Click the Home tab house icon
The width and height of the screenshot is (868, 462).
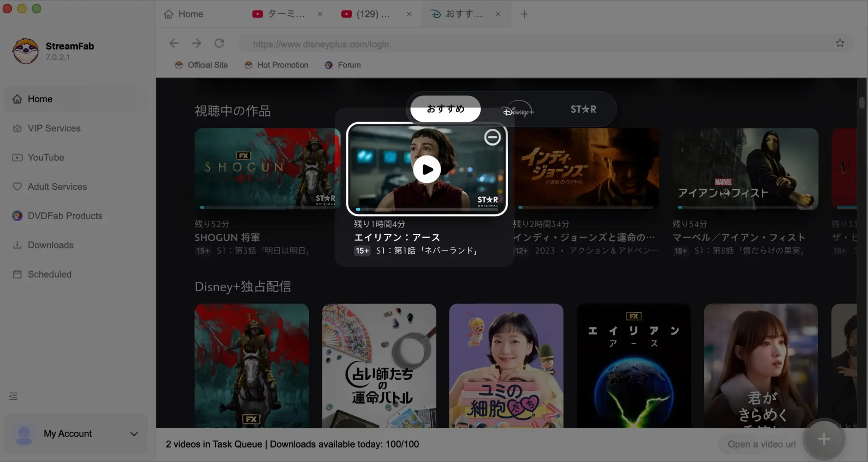169,14
